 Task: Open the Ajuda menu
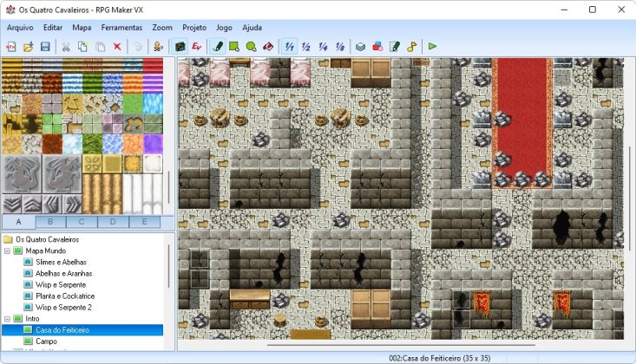point(252,28)
